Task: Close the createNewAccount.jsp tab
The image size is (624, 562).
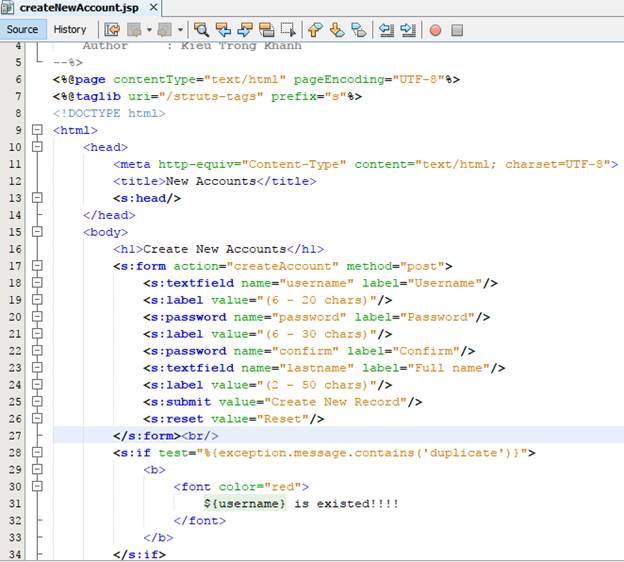Action: [153, 8]
